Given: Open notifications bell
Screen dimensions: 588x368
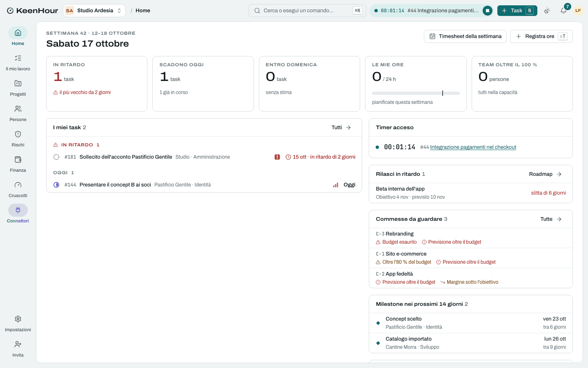Looking at the screenshot, I should [563, 11].
